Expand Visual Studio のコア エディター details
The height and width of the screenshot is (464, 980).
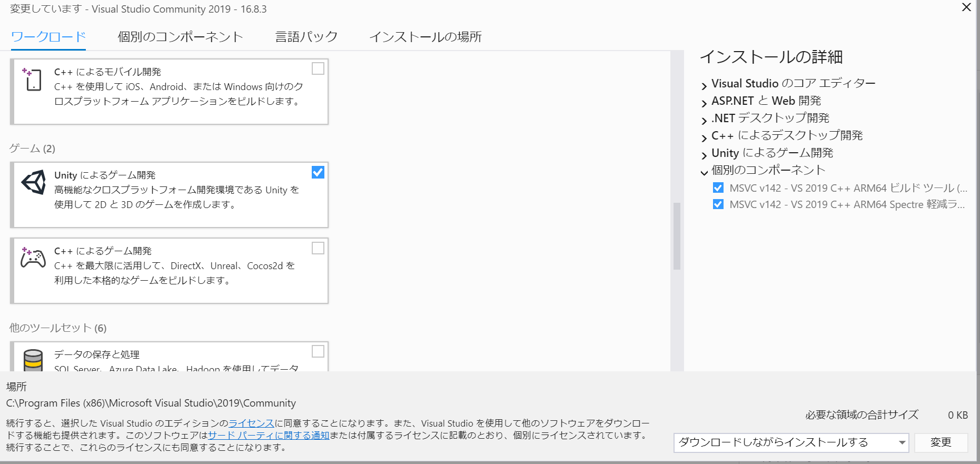coord(704,85)
